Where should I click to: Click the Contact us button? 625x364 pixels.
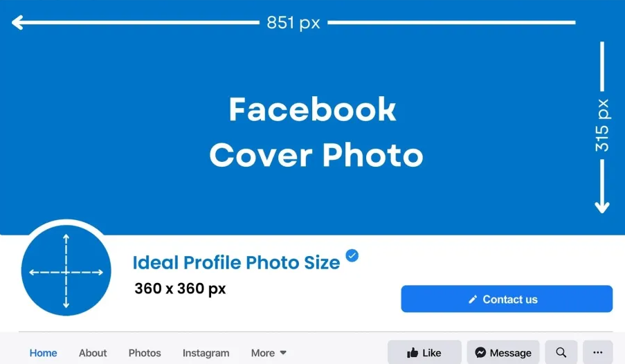click(x=507, y=299)
